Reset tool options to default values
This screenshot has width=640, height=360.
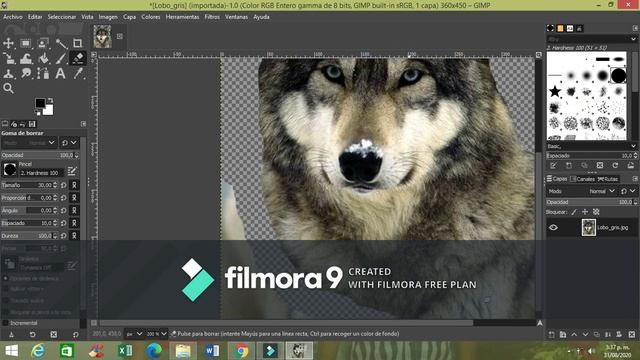coord(76,334)
